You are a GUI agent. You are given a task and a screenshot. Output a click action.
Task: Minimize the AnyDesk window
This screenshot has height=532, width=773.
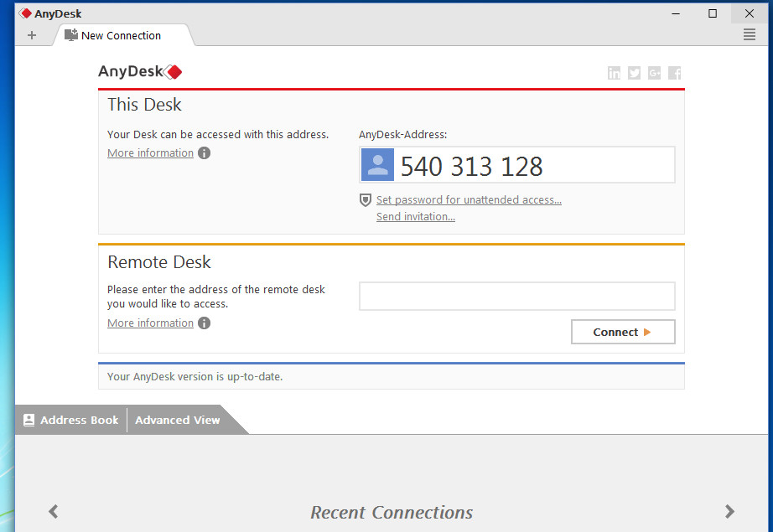point(676,13)
